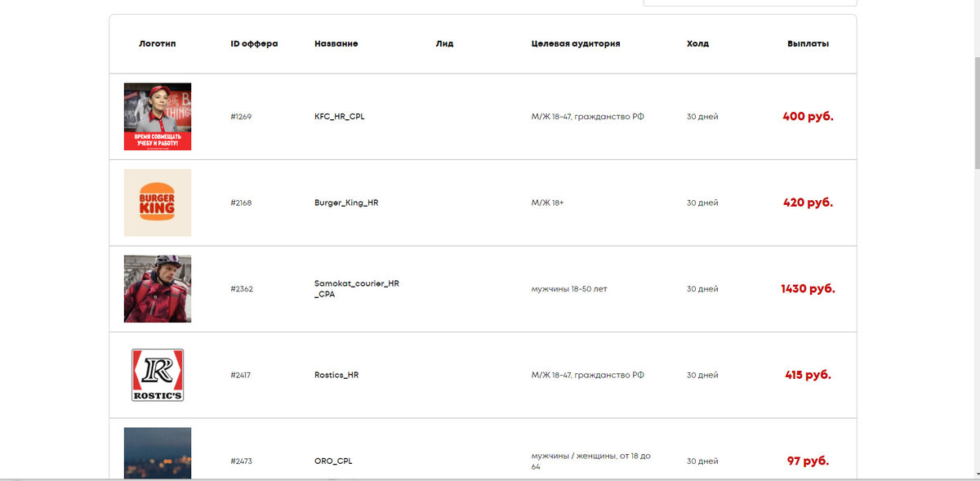Select the KFC_HR_CPL offer name

(x=340, y=117)
